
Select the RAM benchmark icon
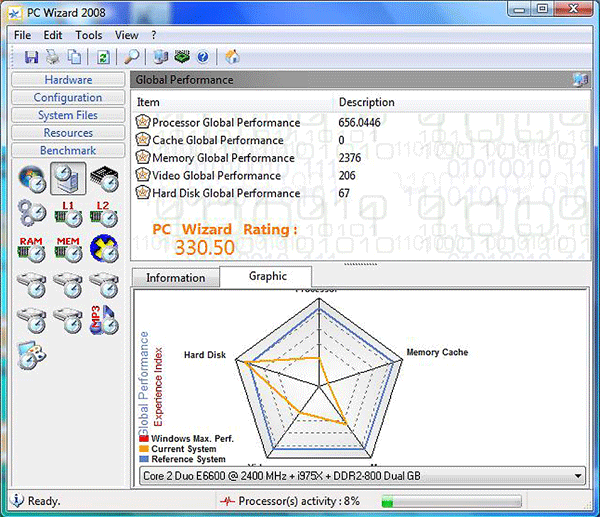[31, 249]
